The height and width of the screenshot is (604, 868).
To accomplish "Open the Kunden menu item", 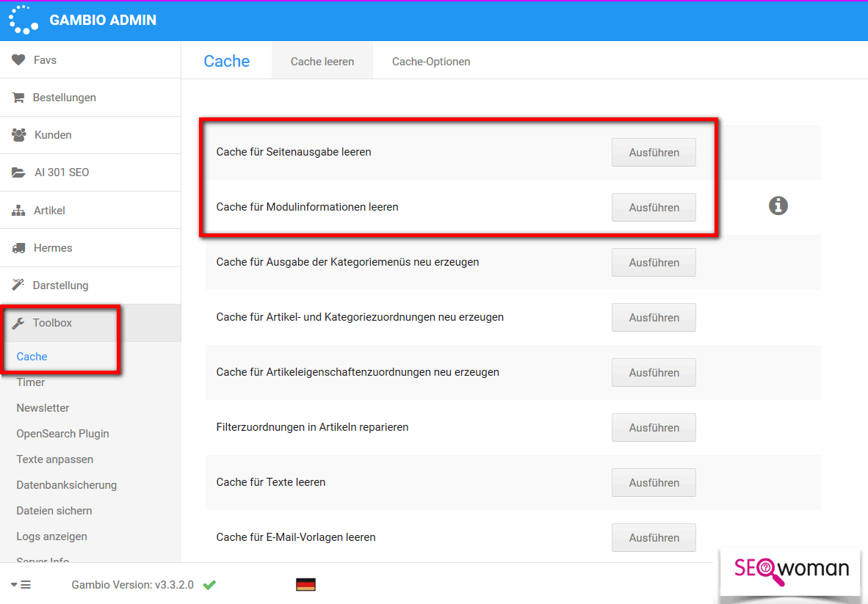I will tap(90, 135).
